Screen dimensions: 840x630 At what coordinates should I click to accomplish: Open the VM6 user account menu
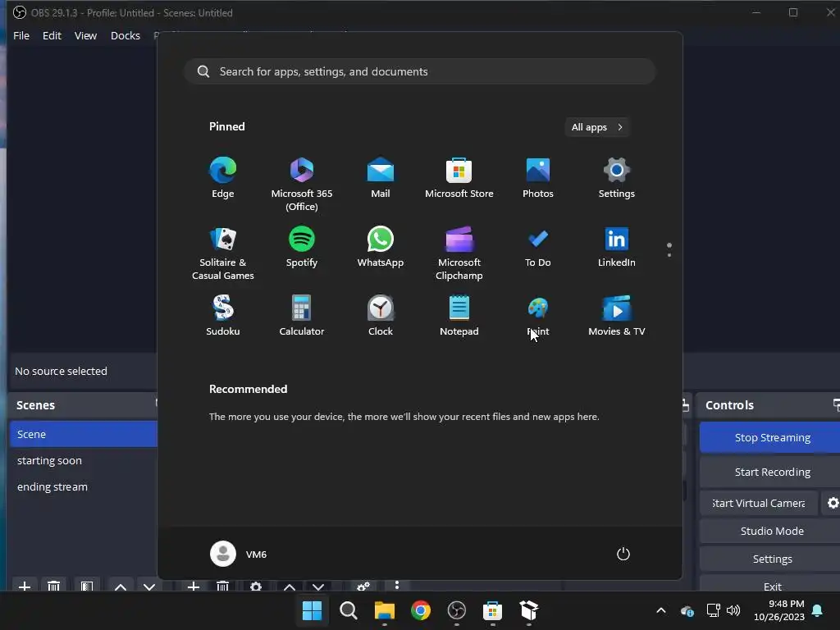[239, 554]
